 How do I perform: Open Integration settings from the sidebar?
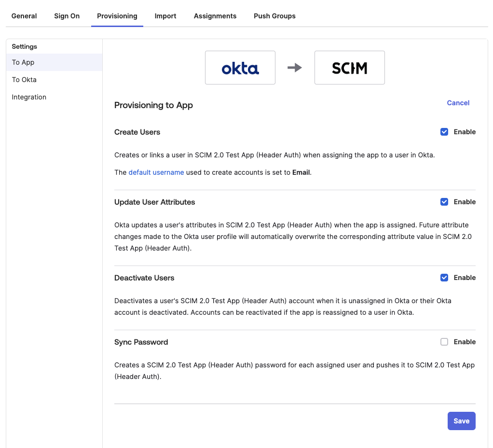click(29, 97)
